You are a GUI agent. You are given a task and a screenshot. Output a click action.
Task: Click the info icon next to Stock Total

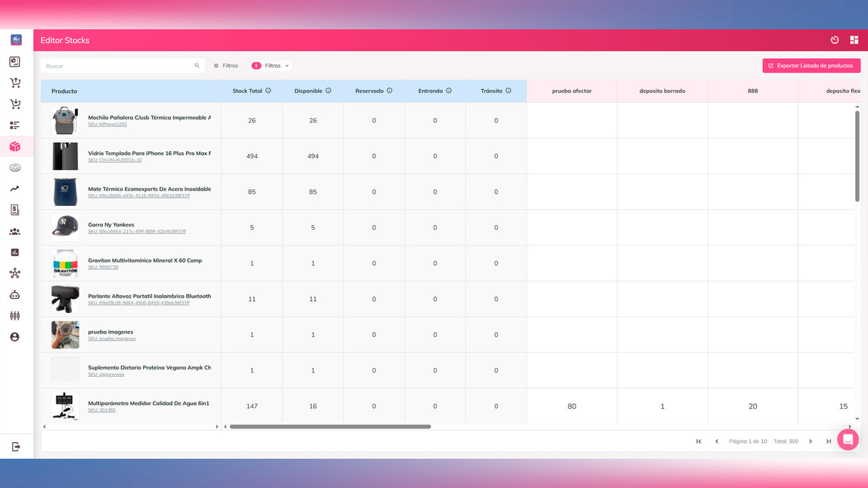pyautogui.click(x=269, y=91)
